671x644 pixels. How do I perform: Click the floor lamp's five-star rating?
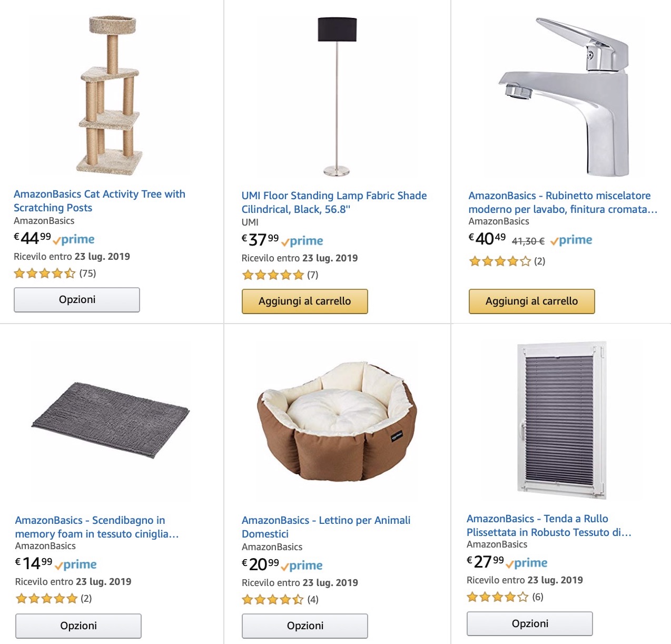click(273, 275)
